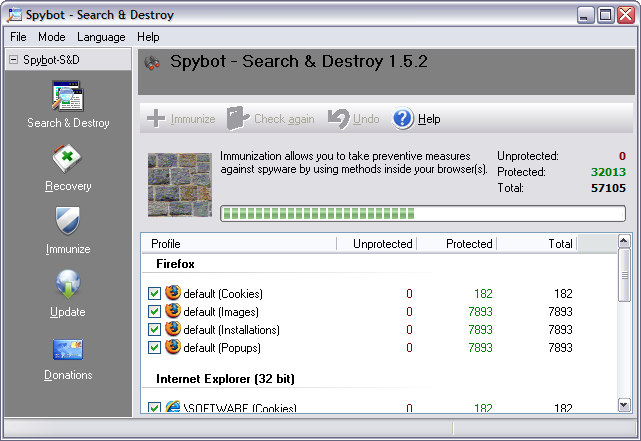641x441 pixels.
Task: Click the Unprotected summary value 0
Action: (x=622, y=156)
